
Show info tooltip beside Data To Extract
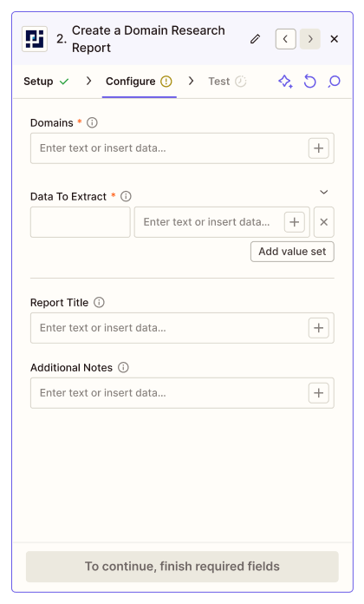[x=126, y=196]
